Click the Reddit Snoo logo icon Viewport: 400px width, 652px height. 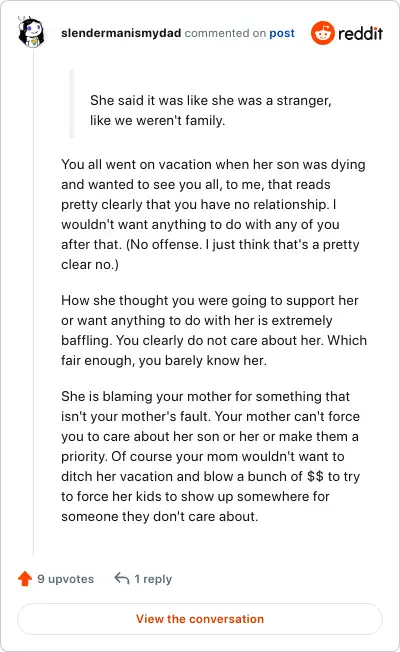click(323, 33)
